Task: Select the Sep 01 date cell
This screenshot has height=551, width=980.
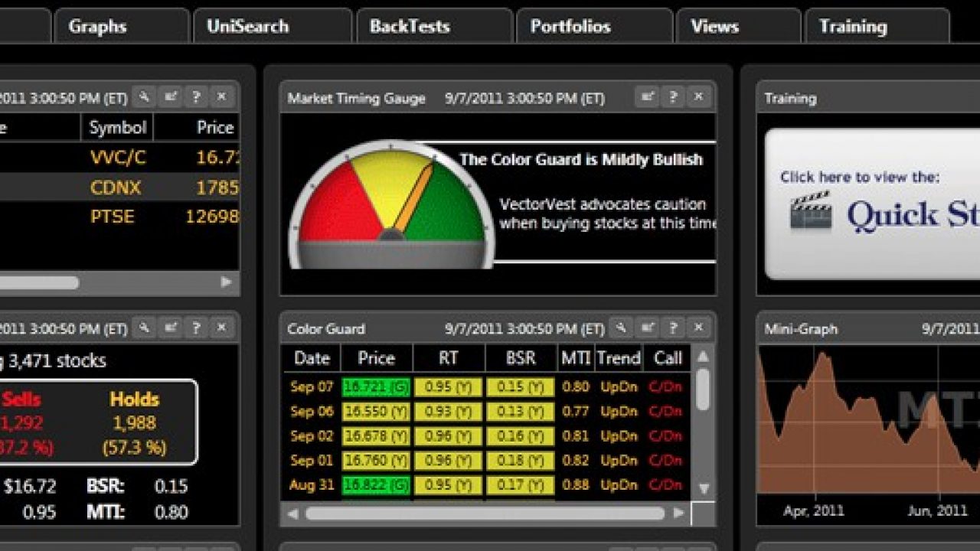Action: (x=312, y=460)
